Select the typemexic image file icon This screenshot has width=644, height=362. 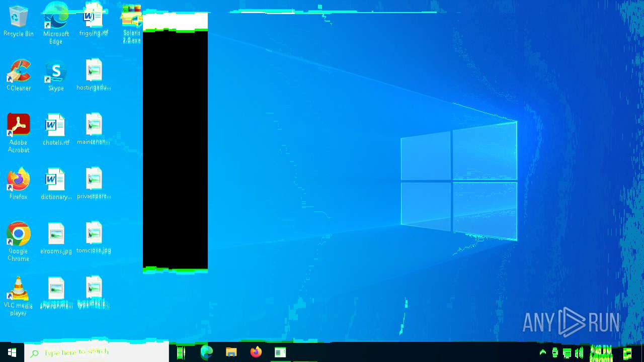[94, 293]
